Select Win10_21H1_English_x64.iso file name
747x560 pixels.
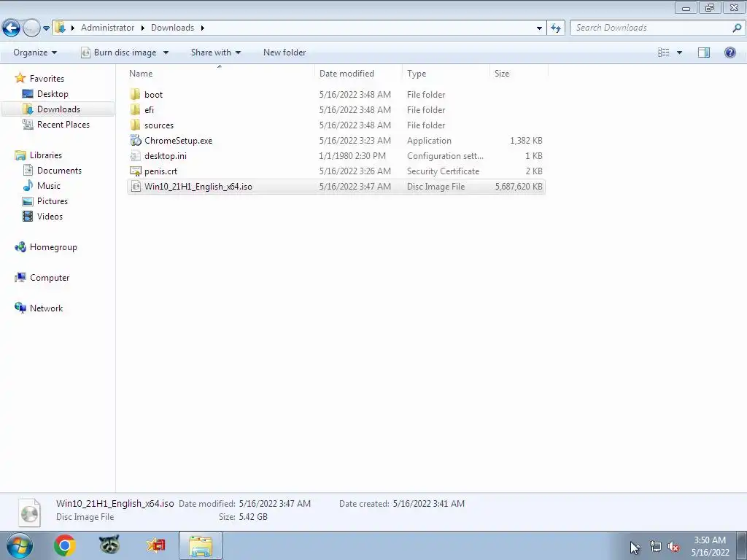point(198,186)
